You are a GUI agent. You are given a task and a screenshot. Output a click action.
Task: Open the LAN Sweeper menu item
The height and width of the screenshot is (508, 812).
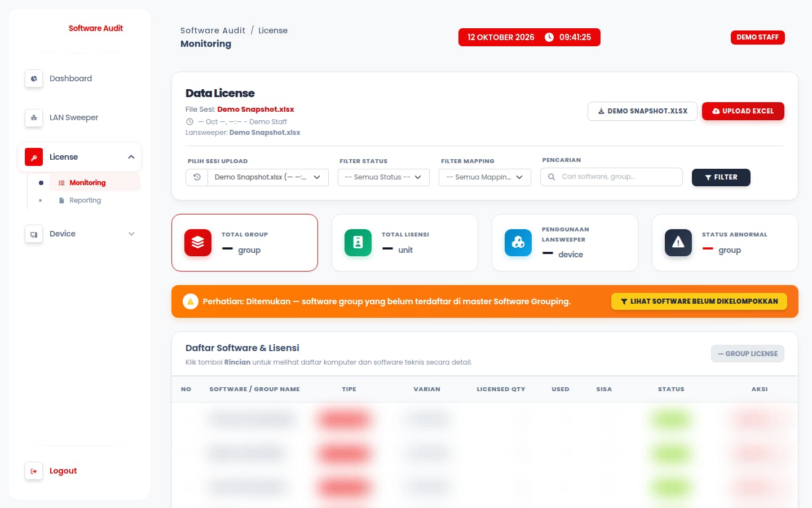(x=80, y=117)
